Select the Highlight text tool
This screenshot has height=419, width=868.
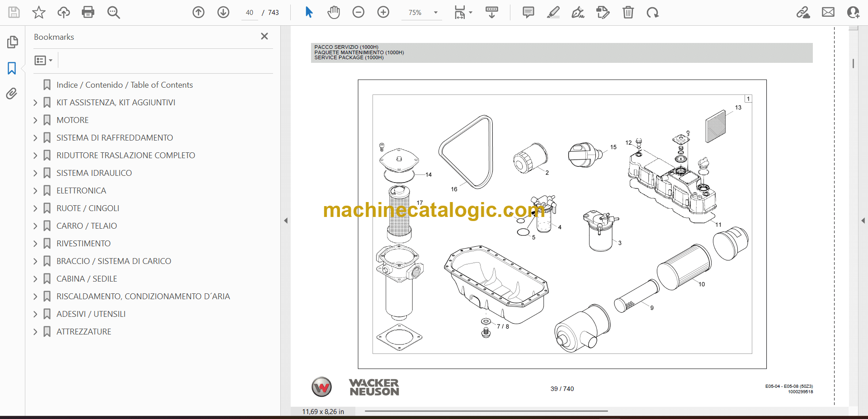553,12
